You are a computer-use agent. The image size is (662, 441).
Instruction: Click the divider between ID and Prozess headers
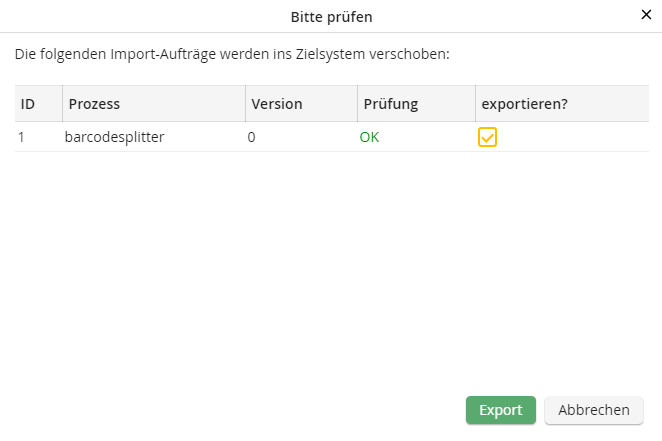62,104
